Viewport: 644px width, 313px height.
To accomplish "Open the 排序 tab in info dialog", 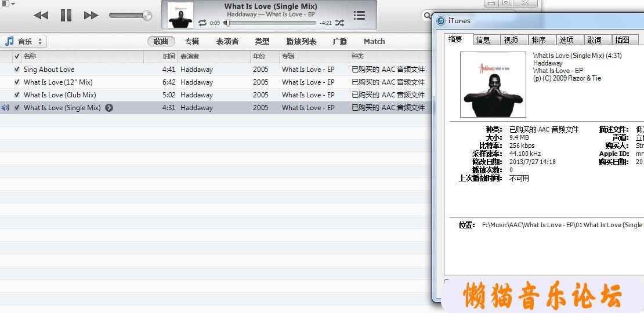I will pyautogui.click(x=542, y=40).
